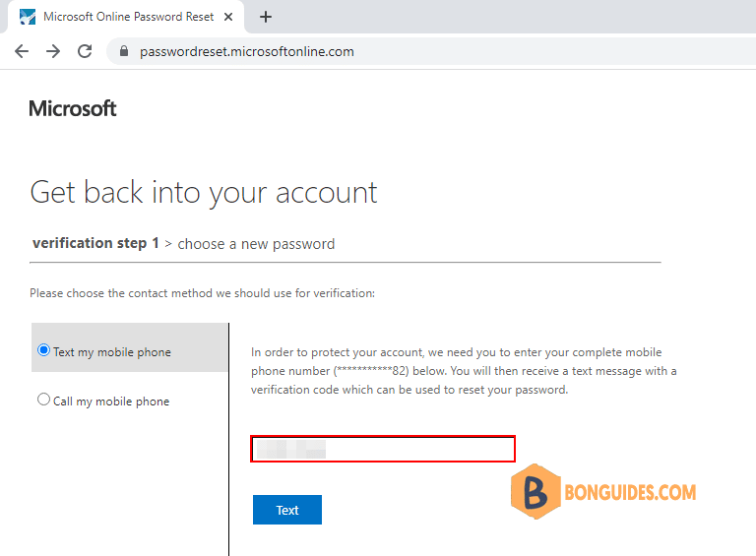Click the tab's favicon icon
756x556 pixels.
[28, 17]
